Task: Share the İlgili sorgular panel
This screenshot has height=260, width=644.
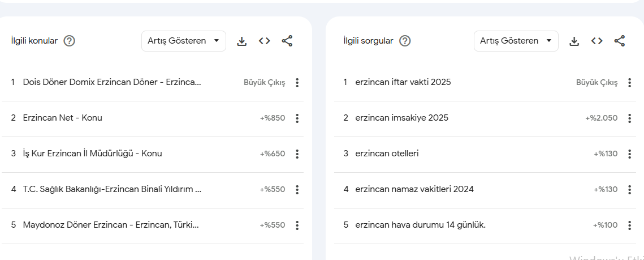Action: 619,41
